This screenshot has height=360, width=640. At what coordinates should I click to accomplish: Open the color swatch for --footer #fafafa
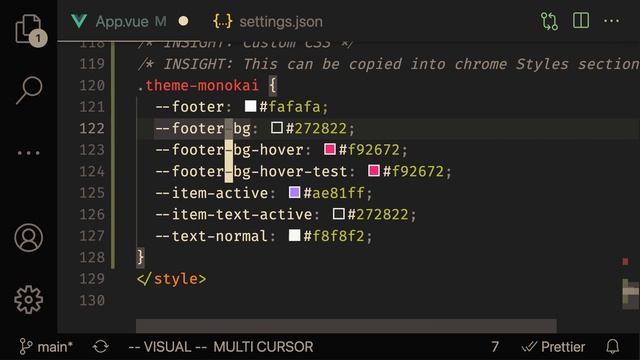(x=250, y=106)
